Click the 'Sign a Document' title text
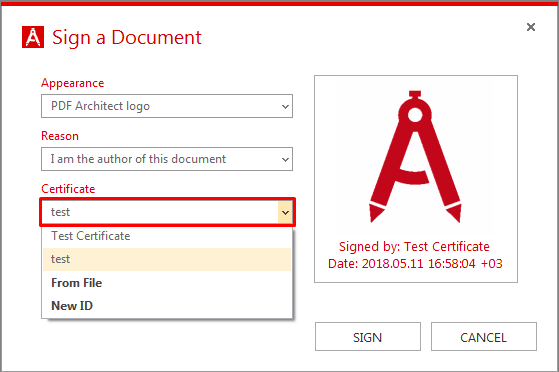This screenshot has width=559, height=372. (x=127, y=37)
